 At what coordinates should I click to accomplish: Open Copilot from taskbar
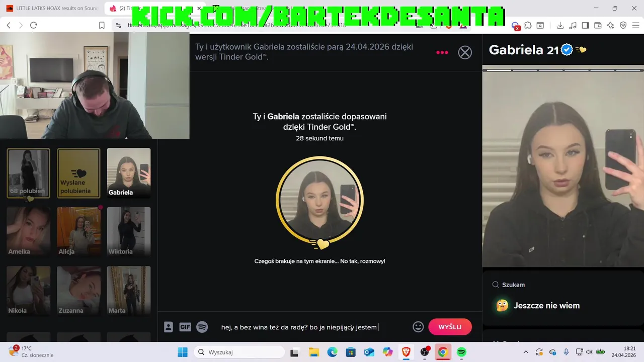point(387,352)
